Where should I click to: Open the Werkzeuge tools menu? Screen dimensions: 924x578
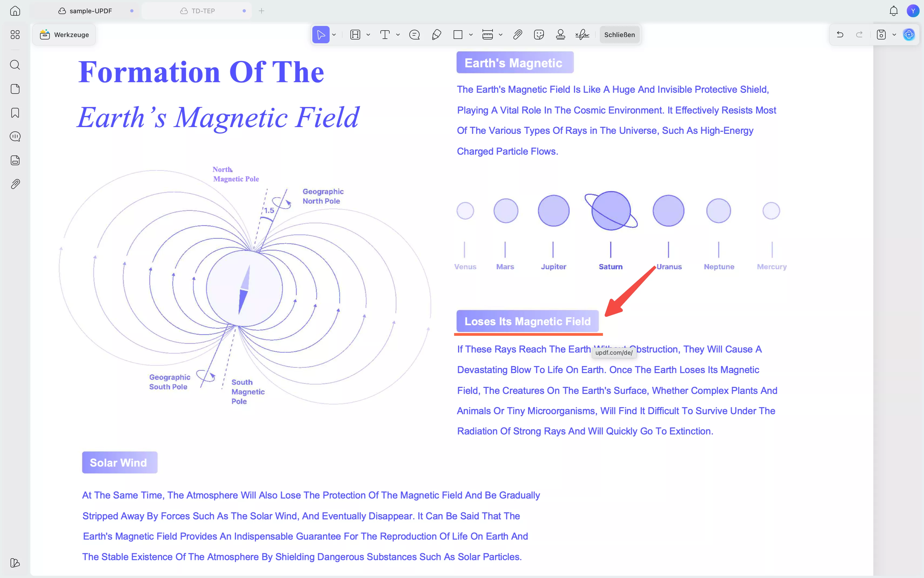(64, 35)
